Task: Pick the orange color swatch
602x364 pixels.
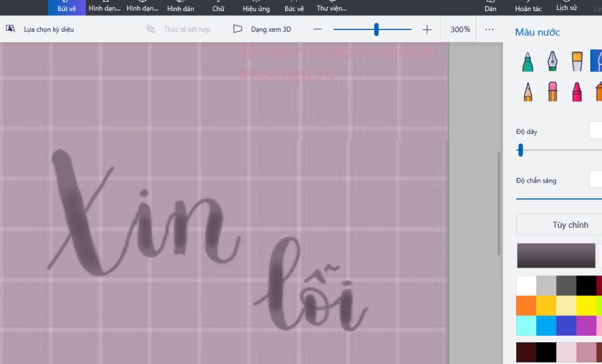Action: [x=526, y=306]
